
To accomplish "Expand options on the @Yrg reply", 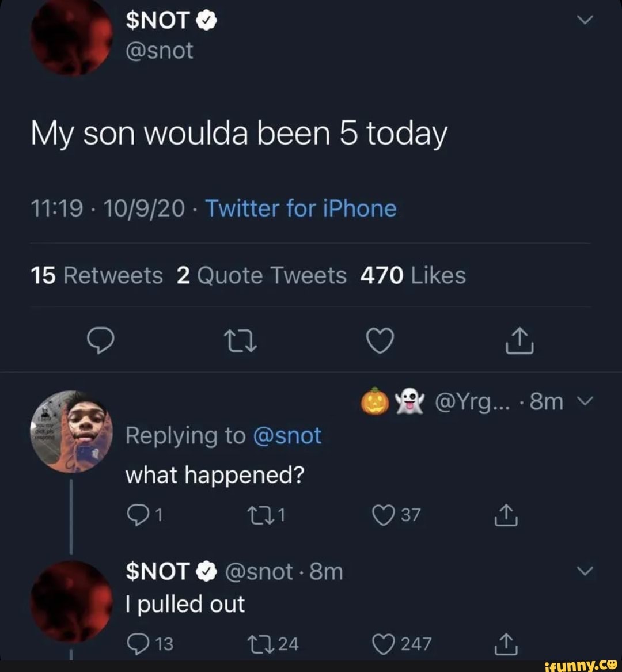I will click(586, 401).
